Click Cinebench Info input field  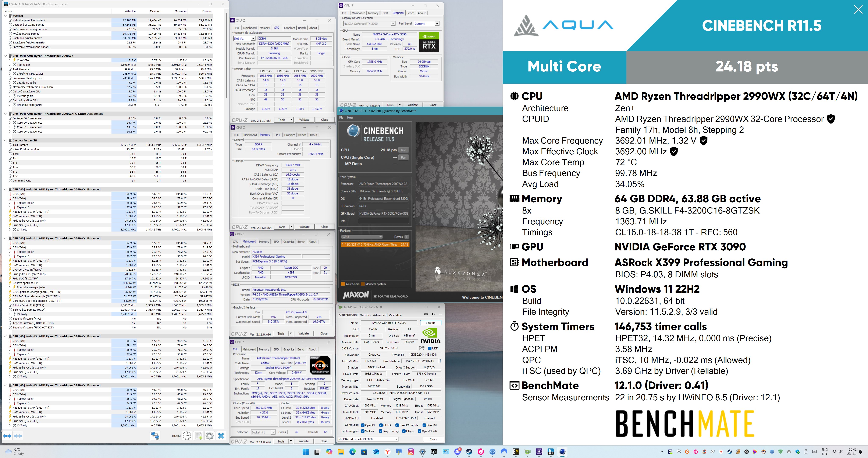pyautogui.click(x=383, y=221)
